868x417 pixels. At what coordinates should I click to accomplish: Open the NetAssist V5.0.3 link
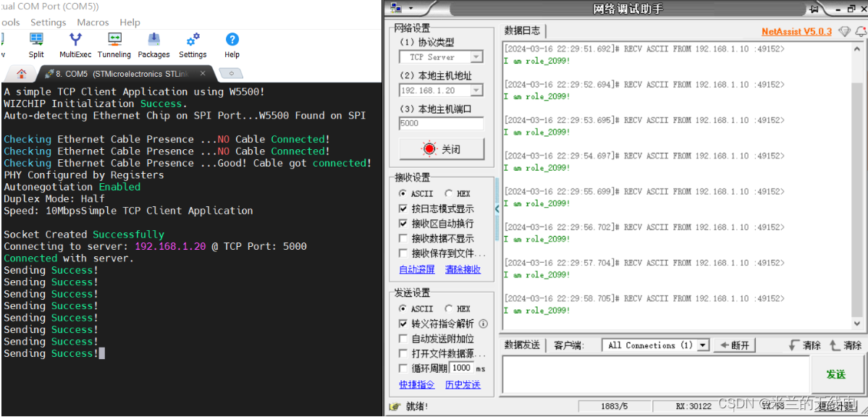tap(797, 31)
